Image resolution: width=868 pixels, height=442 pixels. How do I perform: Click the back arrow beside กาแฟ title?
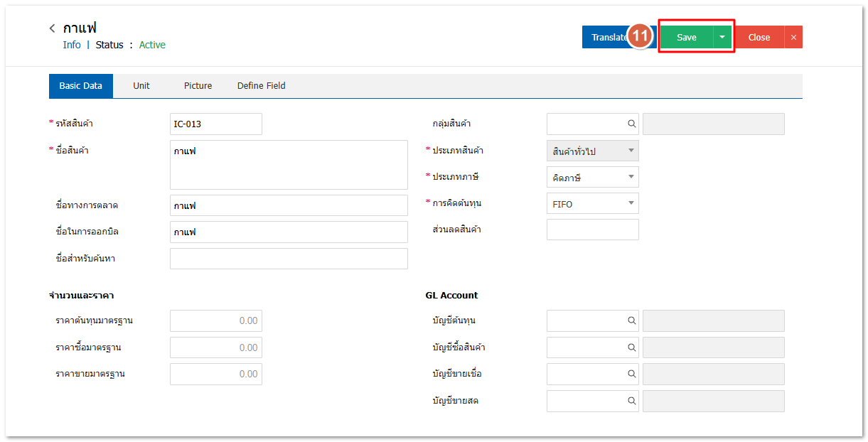click(x=52, y=28)
